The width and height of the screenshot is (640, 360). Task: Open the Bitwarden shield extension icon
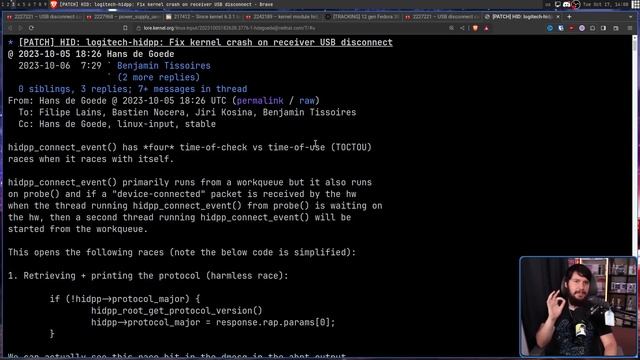pyautogui.click(x=561, y=28)
